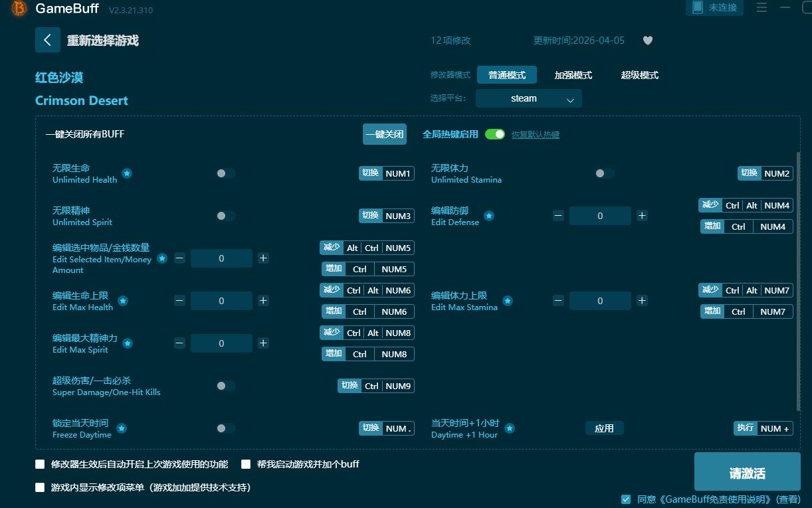Open the (查看) view disclaimer link
This screenshot has width=812, height=508.
(x=788, y=499)
